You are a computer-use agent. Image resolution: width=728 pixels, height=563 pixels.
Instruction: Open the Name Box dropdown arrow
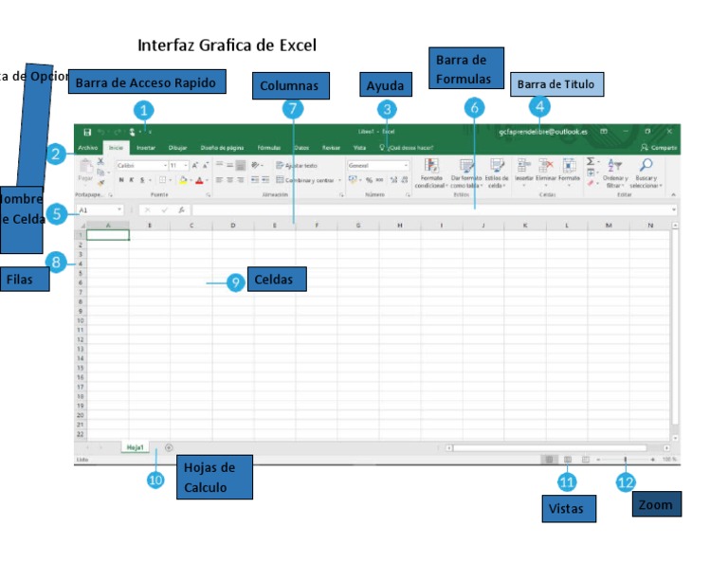pyautogui.click(x=119, y=209)
